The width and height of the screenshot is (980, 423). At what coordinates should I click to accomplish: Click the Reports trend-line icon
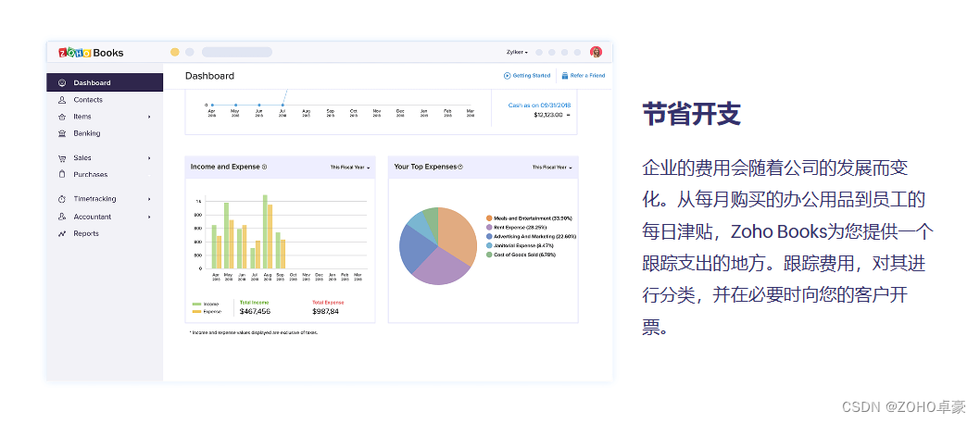[x=62, y=233]
